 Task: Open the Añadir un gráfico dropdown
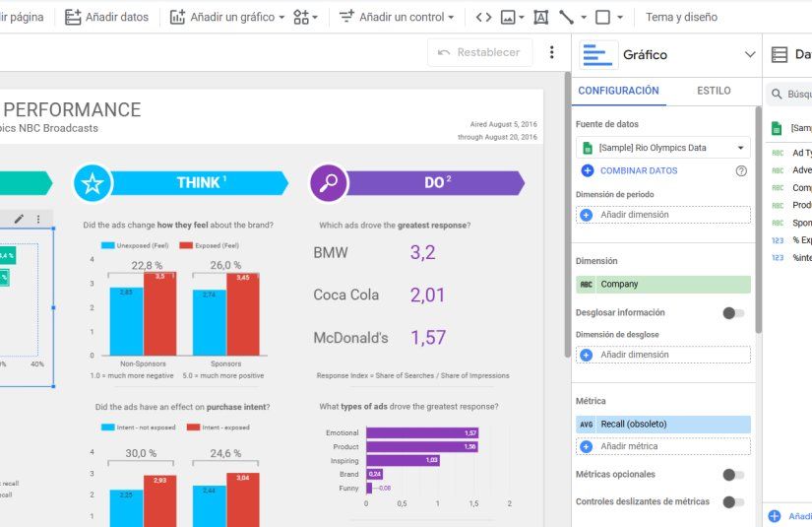click(x=227, y=17)
